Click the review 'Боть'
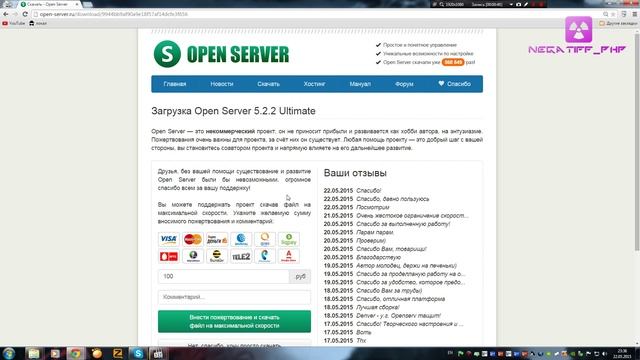Viewport: 640px width, 360px height. [364, 332]
